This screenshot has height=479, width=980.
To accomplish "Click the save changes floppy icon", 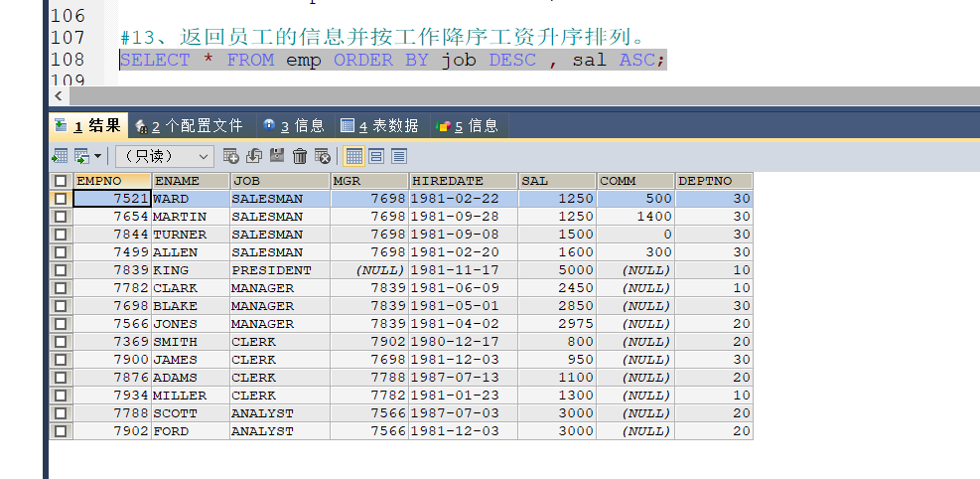I will pos(277,156).
